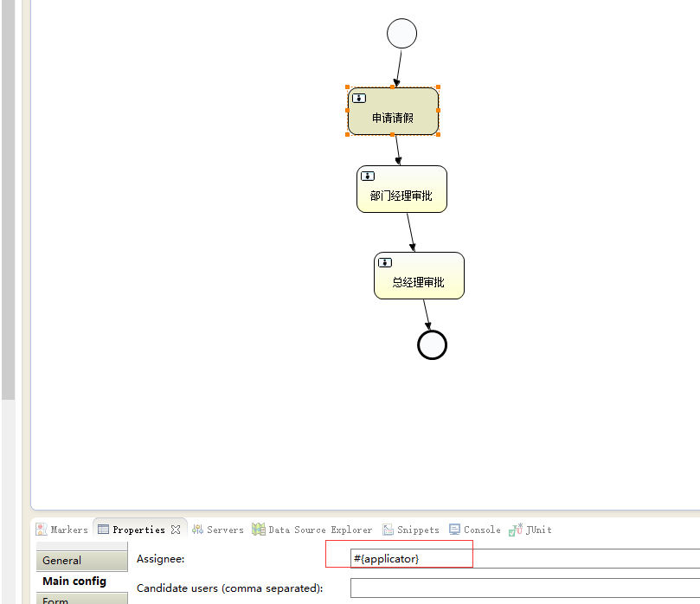
Task: Select the arrow from 申请请假 to 部门经理审批
Action: 397,150
